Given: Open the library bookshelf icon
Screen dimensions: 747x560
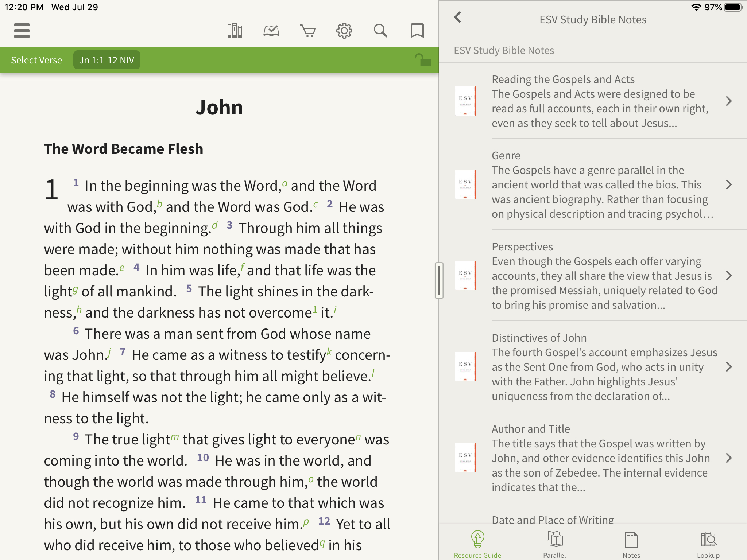Looking at the screenshot, I should pyautogui.click(x=235, y=30).
